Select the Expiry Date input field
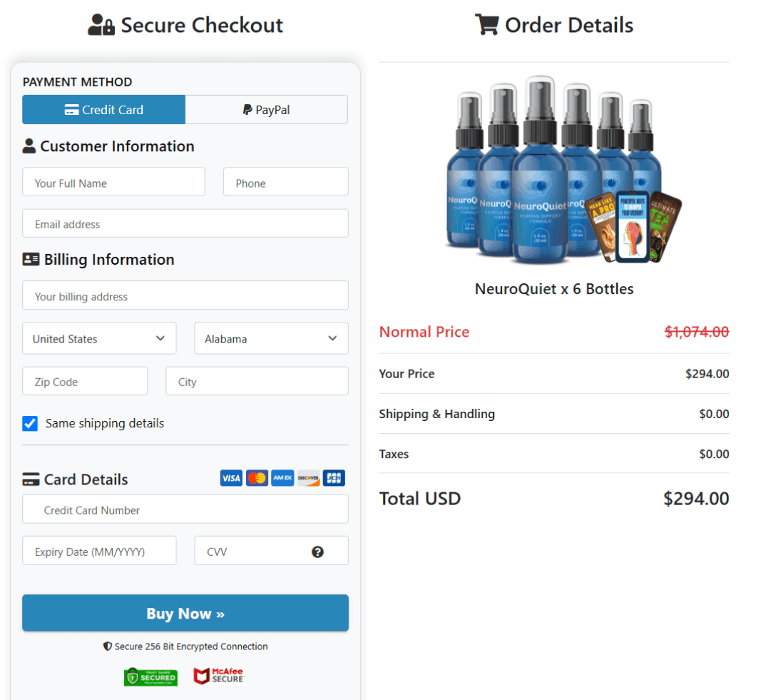The image size is (761, 700). coord(99,551)
